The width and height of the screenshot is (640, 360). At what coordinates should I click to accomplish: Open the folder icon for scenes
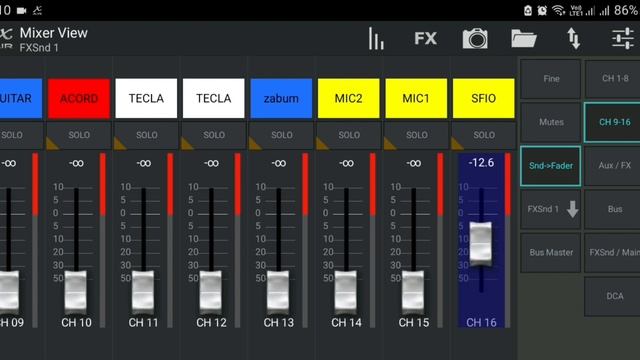point(524,39)
